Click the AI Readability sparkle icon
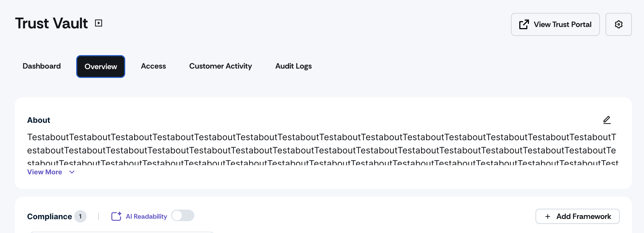Screen dimensions: 644x233 [x=116, y=216]
